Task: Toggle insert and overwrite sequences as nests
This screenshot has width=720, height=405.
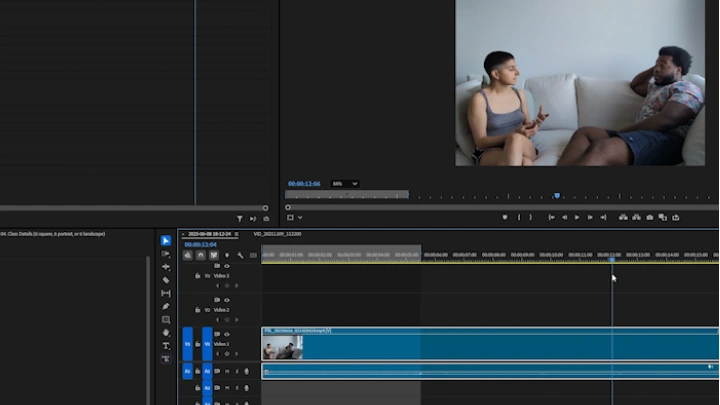Action: pos(187,255)
